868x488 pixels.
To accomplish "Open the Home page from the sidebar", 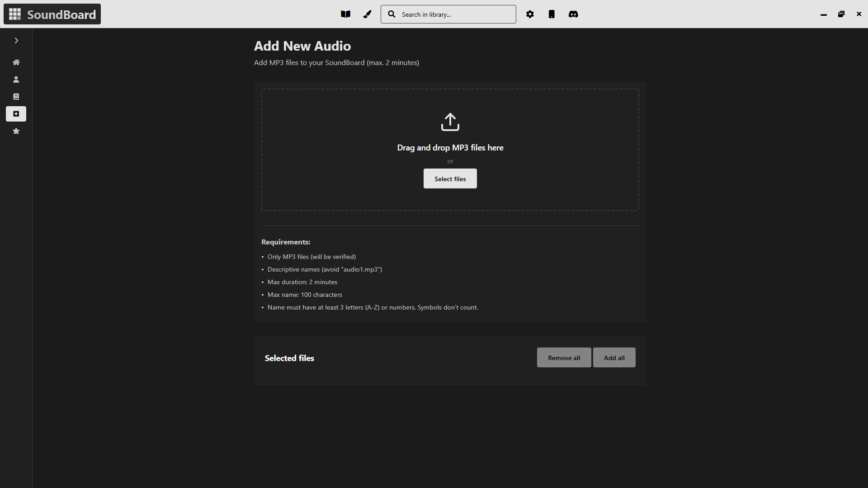I will tap(16, 62).
